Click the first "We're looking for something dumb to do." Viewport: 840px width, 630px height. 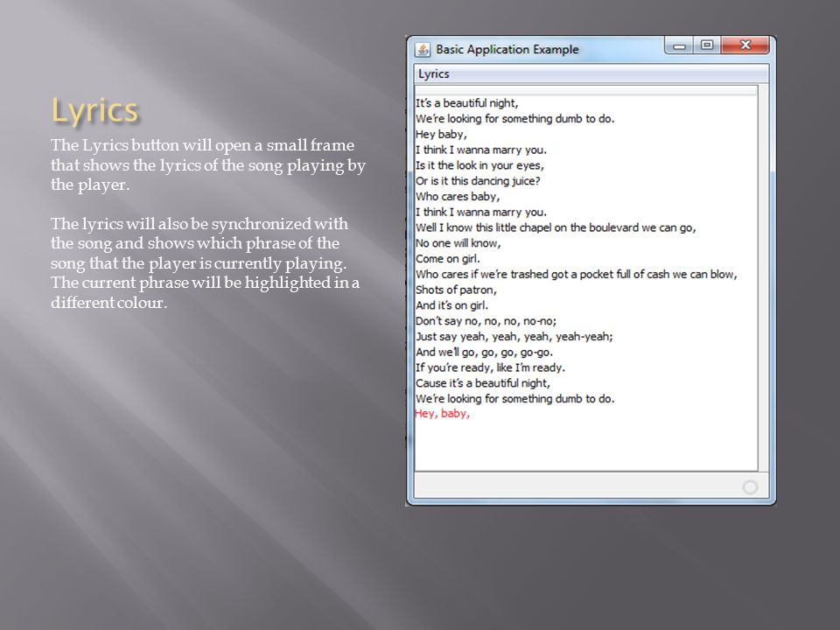click(x=514, y=119)
